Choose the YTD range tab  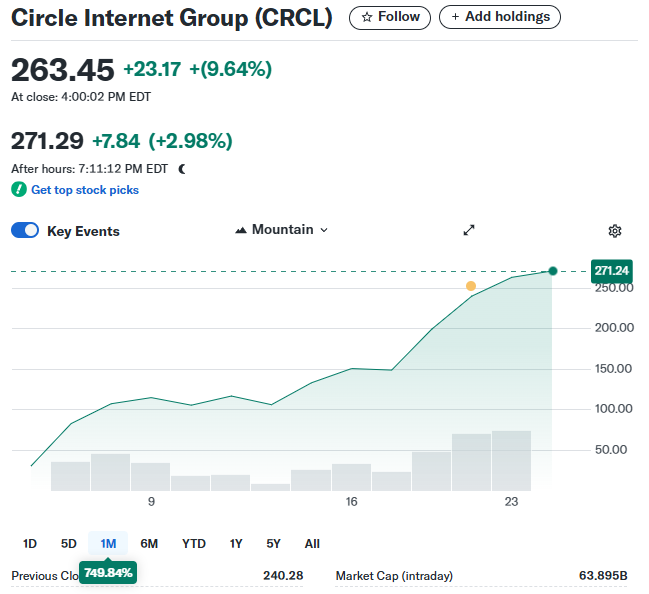(194, 544)
